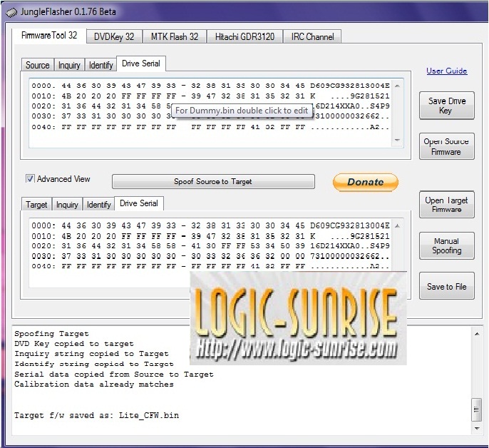This screenshot has width=489, height=448.
Task: Select the source Inquiry sub-tab
Action: tap(69, 65)
